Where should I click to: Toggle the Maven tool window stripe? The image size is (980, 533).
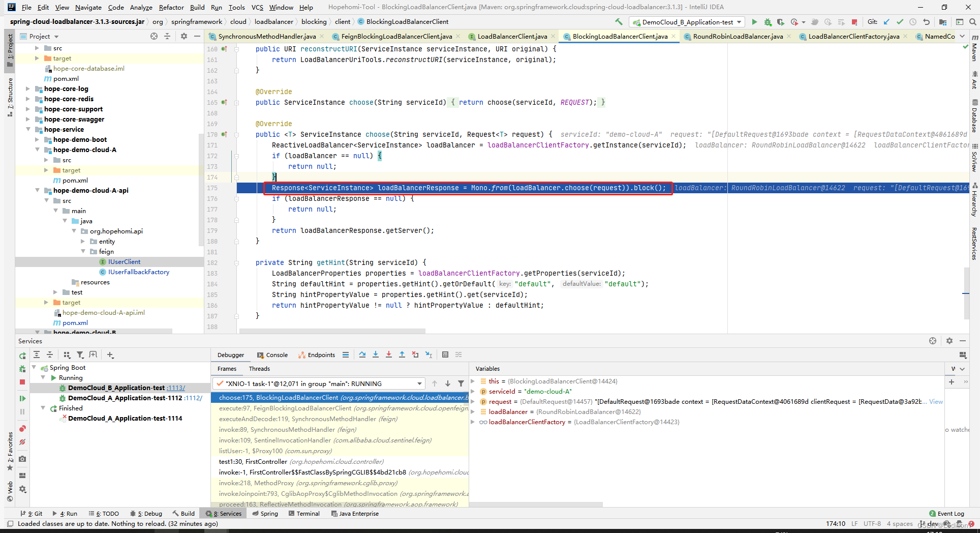click(x=974, y=49)
